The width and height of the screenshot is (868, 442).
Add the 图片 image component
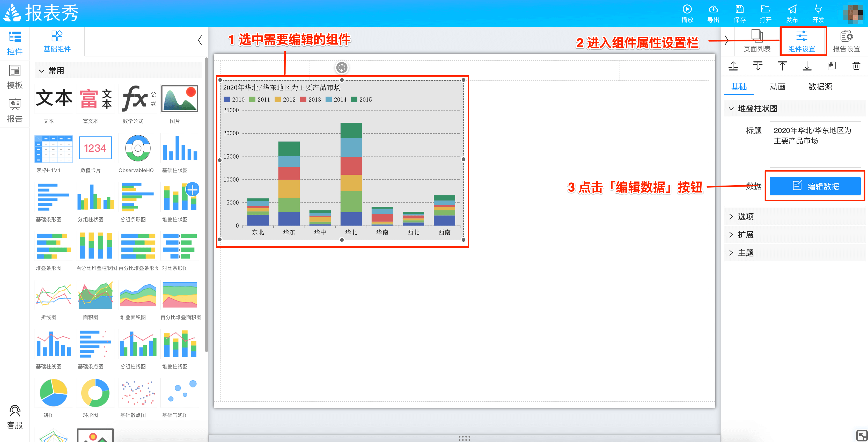[x=180, y=99]
